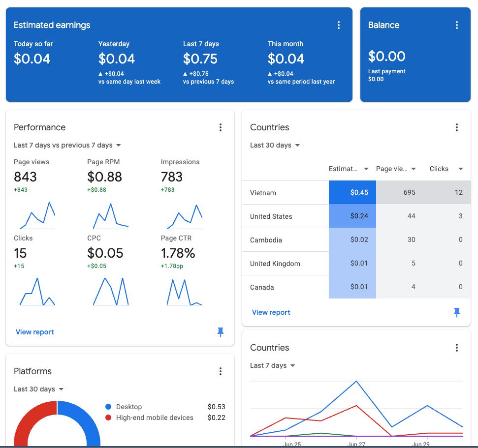Click High-end mobile devices red swatch
This screenshot has height=448, width=478.
(x=108, y=418)
